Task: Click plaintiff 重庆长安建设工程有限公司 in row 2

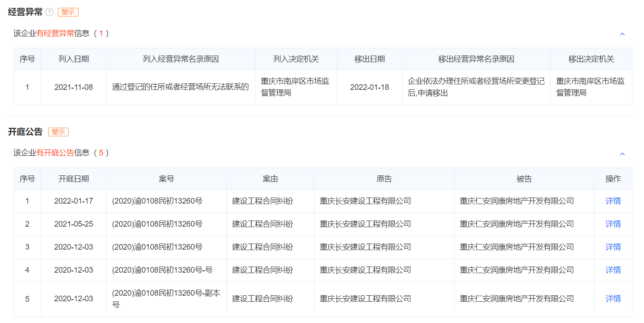Action: [x=366, y=224]
